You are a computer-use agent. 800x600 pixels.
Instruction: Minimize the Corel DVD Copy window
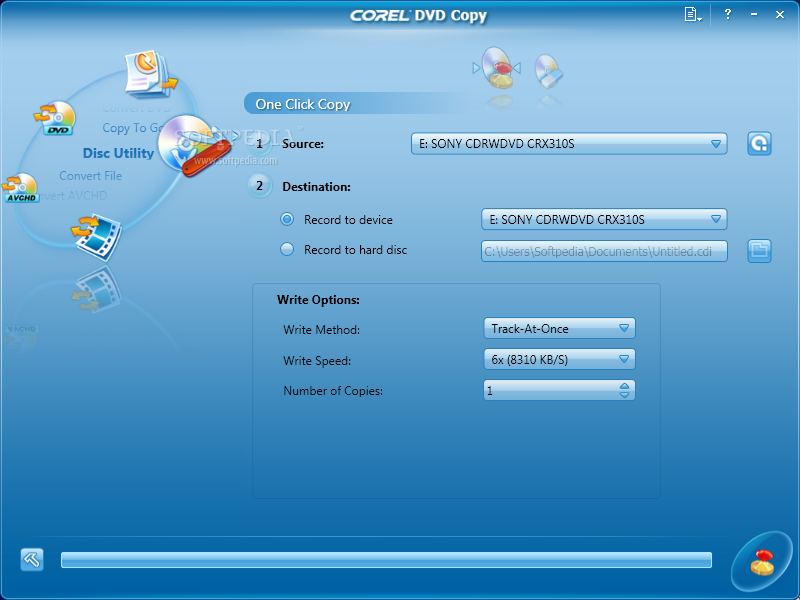click(x=754, y=14)
